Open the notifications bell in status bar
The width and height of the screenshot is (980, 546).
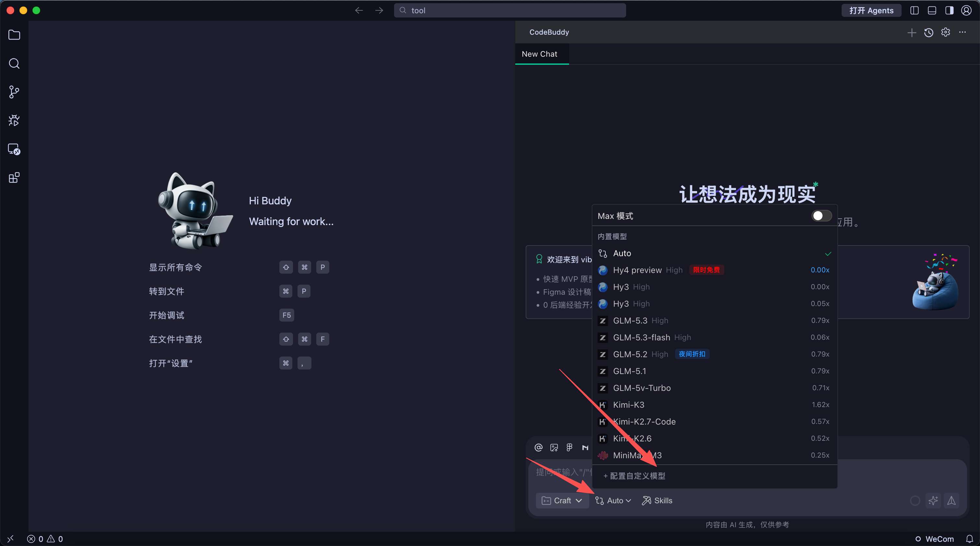(970, 539)
